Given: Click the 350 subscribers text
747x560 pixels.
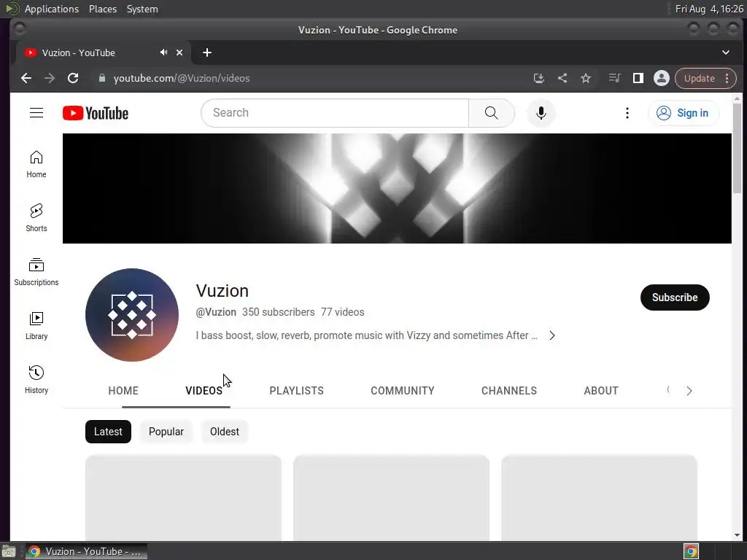Looking at the screenshot, I should (278, 312).
